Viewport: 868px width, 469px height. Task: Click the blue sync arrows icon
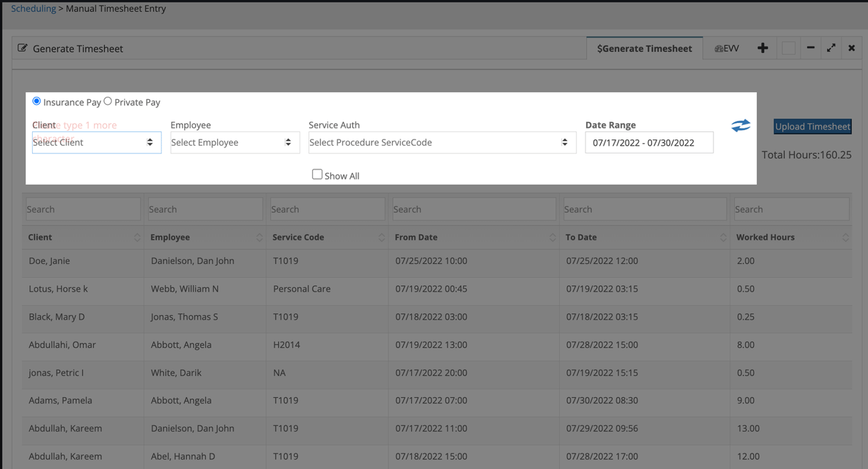[741, 126]
